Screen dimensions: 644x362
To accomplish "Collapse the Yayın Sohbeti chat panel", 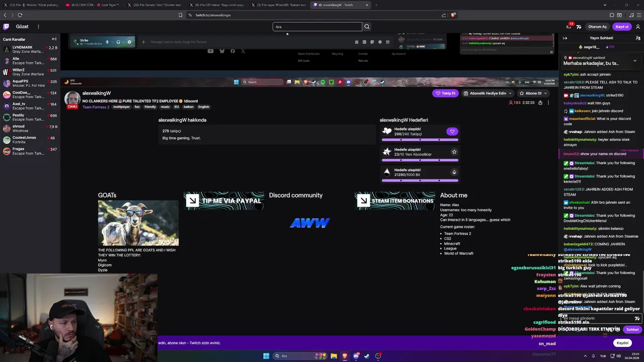I will coord(565,38).
